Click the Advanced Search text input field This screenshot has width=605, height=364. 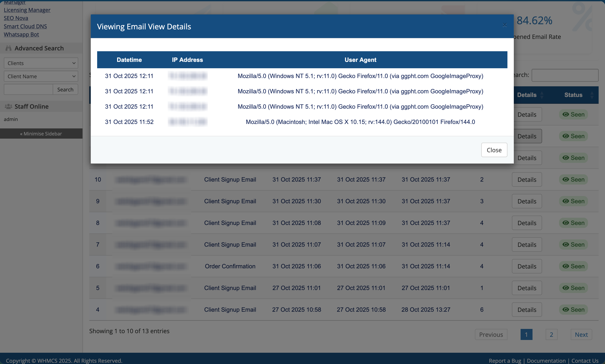click(28, 90)
